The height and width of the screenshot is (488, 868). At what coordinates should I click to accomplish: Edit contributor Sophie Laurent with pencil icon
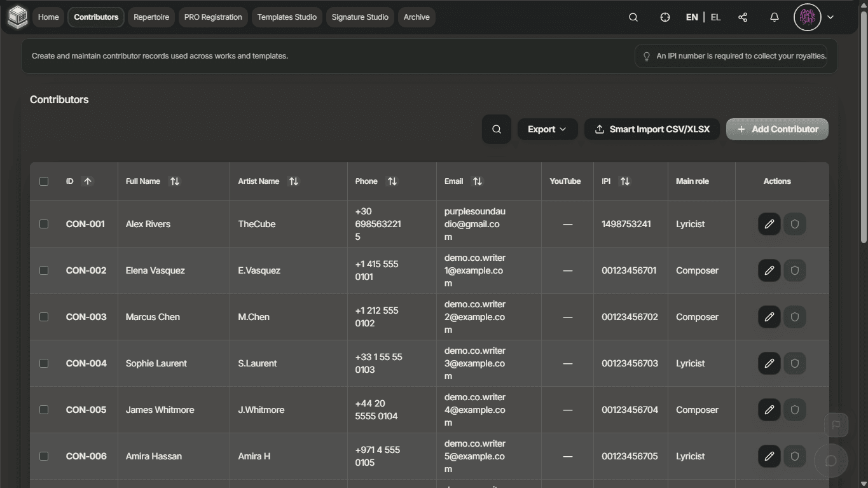[x=769, y=363]
